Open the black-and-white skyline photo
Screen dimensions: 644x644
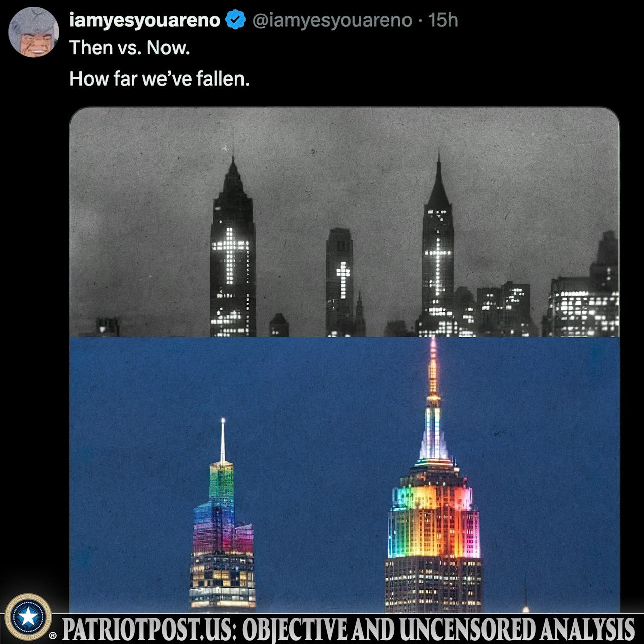(344, 222)
